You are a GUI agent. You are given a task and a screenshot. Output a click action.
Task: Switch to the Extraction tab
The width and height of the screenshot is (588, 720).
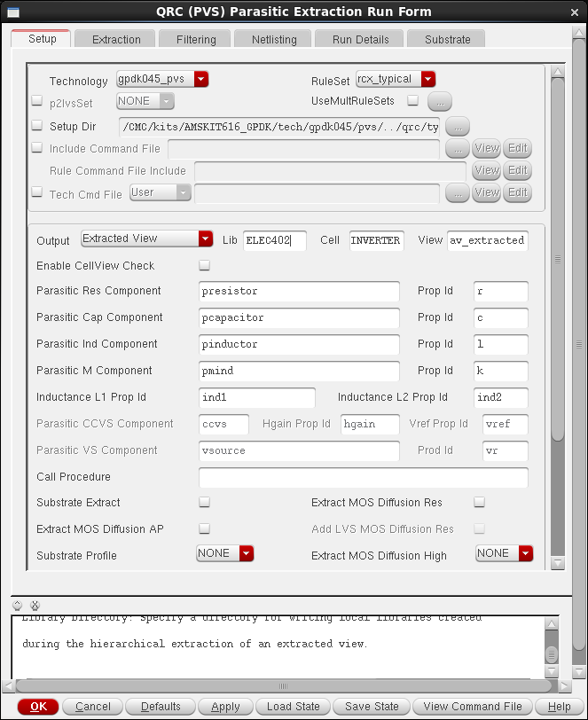(x=116, y=40)
